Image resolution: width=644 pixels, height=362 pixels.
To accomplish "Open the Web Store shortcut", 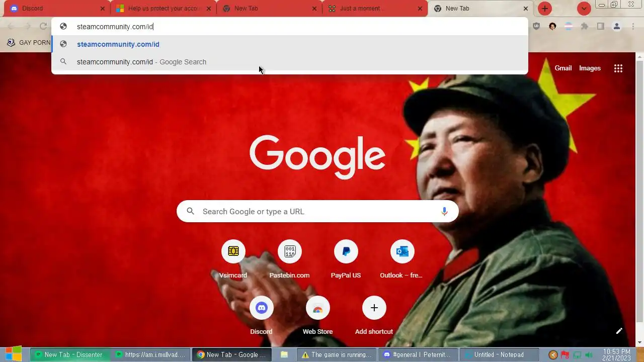I will 317,316.
